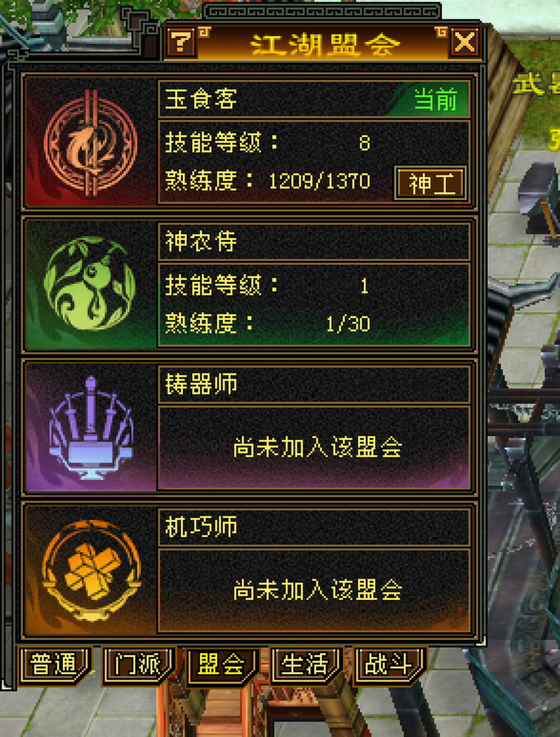Open the 战斗 tab

[390, 665]
